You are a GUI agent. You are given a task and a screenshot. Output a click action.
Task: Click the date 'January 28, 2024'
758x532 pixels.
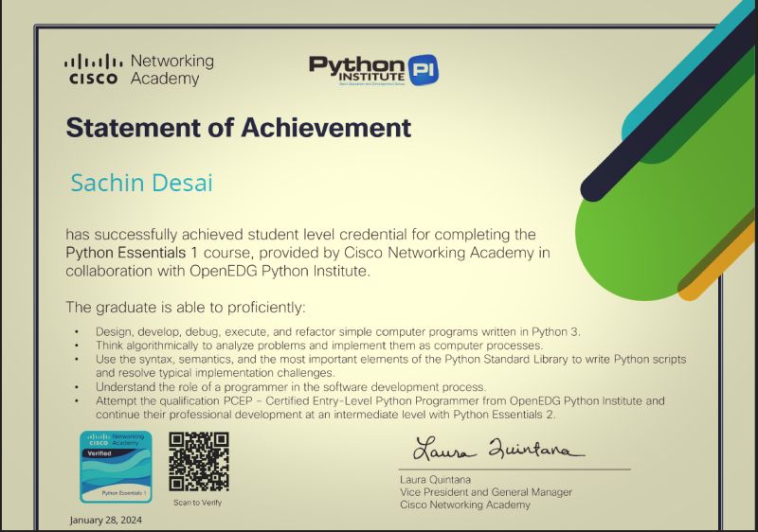pyautogui.click(x=106, y=520)
